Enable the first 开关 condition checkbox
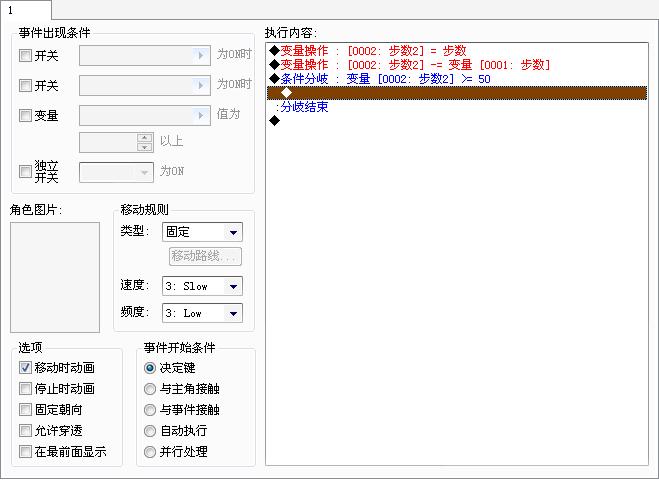The width and height of the screenshot is (659, 480). pyautogui.click(x=25, y=55)
